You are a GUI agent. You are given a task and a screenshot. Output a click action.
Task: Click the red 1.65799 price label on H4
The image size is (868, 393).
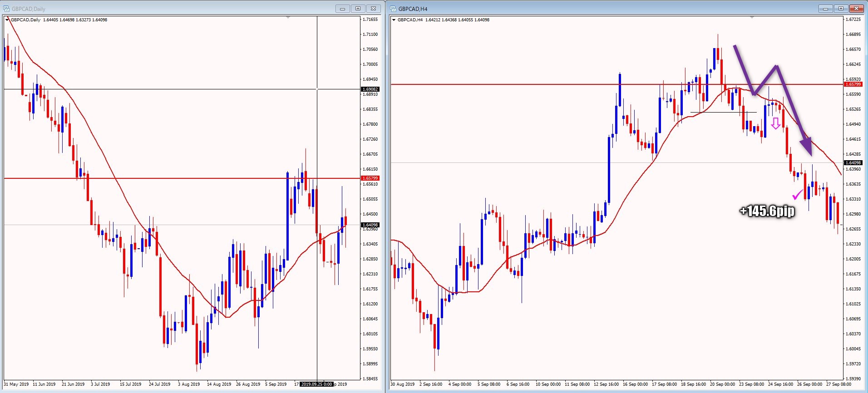[x=853, y=84]
